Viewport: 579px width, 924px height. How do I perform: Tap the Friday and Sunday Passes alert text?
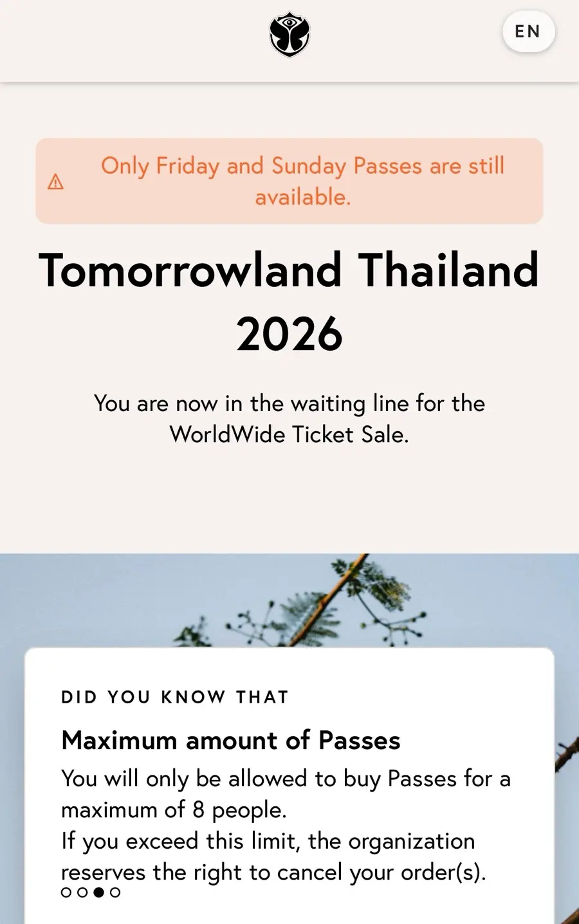[302, 181]
